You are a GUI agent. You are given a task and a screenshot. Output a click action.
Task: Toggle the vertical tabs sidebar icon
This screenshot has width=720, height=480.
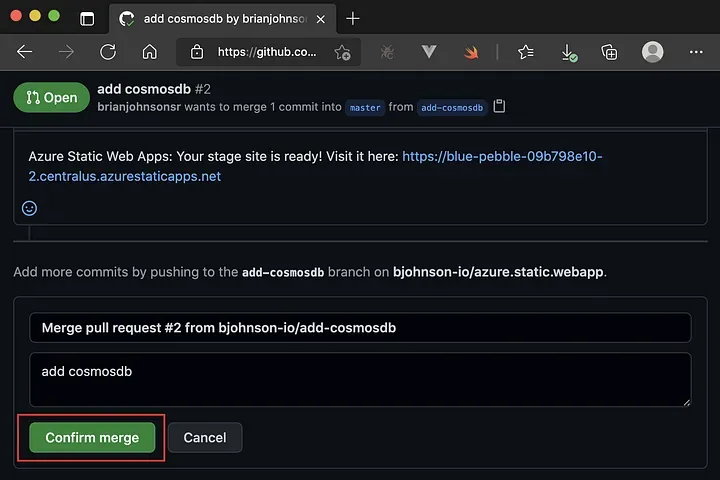87,19
